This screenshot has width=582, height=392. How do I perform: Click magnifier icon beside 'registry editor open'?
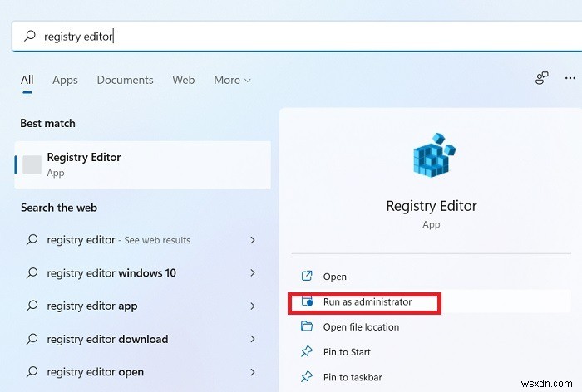(x=32, y=372)
